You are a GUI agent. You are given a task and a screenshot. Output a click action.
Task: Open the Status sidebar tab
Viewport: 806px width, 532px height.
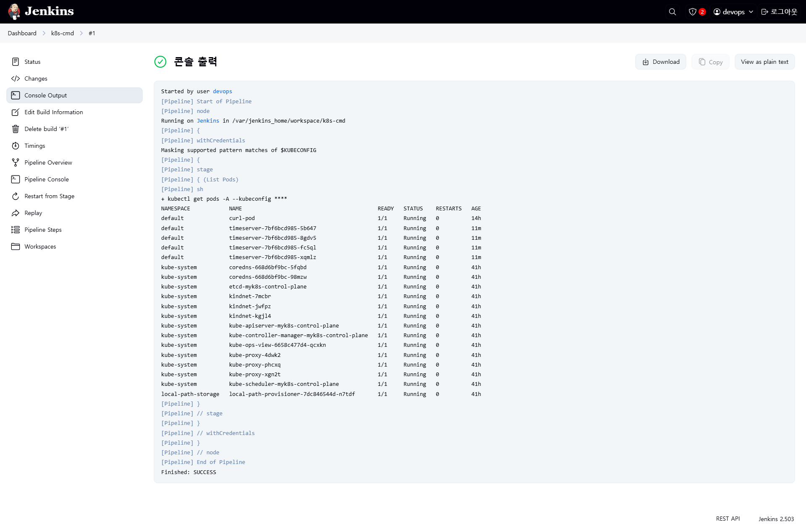coord(32,62)
